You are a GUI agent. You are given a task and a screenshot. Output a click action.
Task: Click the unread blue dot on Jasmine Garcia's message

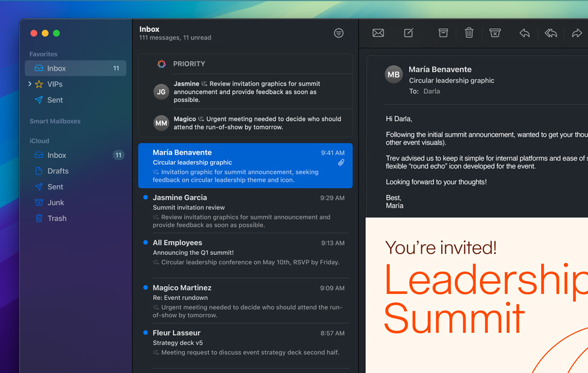tap(144, 198)
